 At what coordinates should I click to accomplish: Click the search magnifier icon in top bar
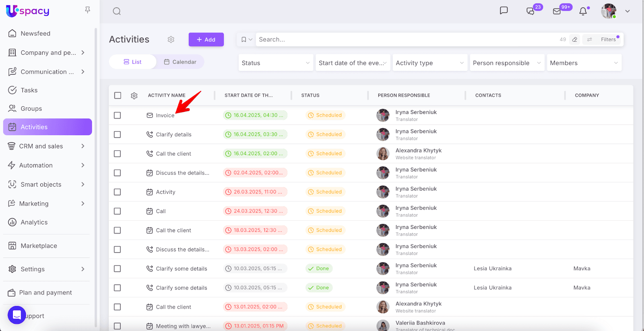117,11
